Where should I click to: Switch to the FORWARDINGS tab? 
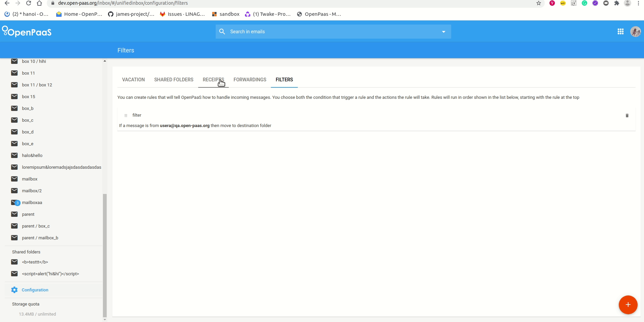(x=250, y=80)
